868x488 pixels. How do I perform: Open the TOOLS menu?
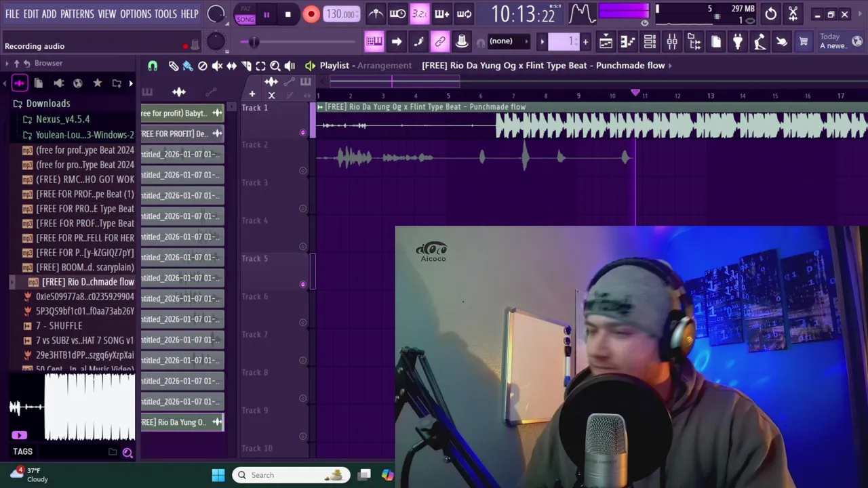(x=165, y=14)
